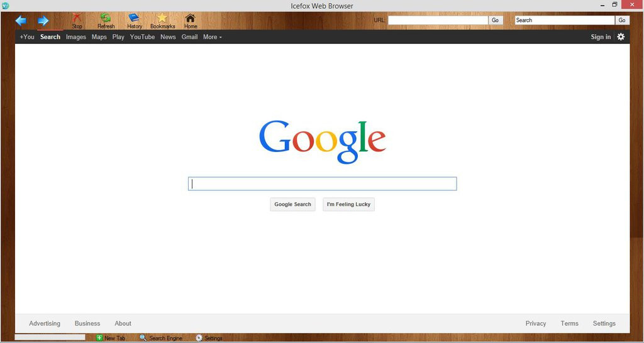Open the Terms footer link

pos(569,324)
